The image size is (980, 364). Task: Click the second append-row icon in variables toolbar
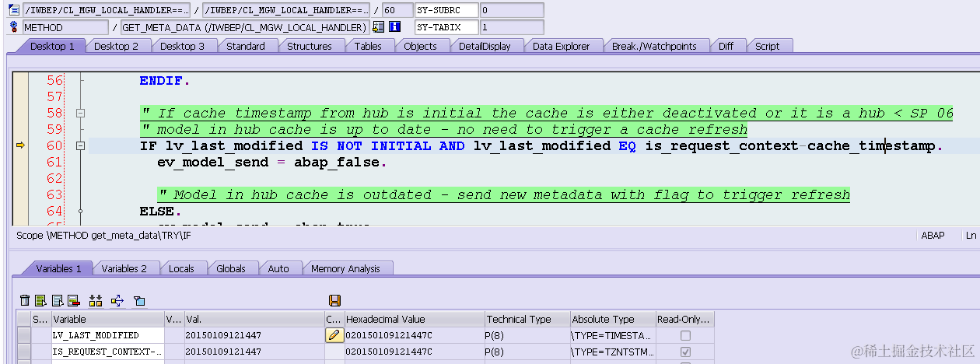pos(57,300)
